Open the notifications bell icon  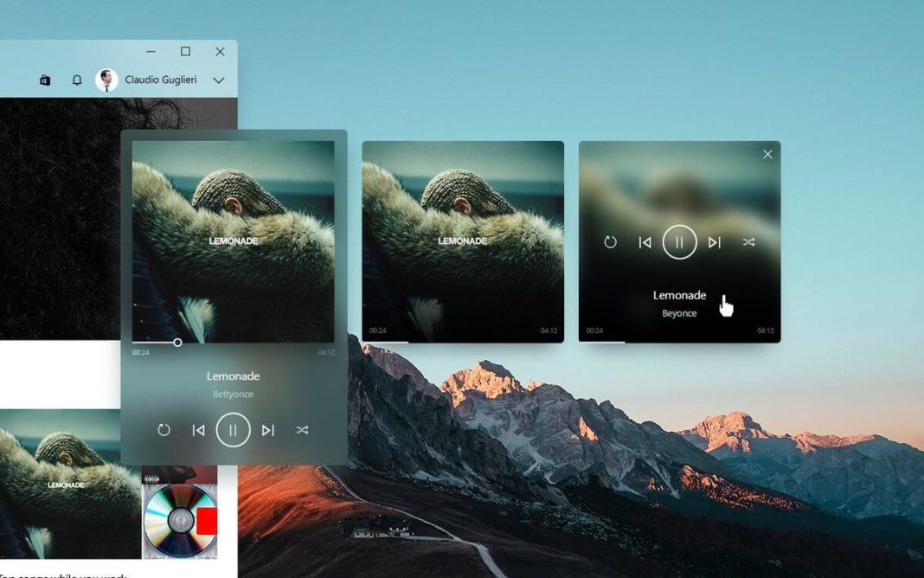(77, 80)
